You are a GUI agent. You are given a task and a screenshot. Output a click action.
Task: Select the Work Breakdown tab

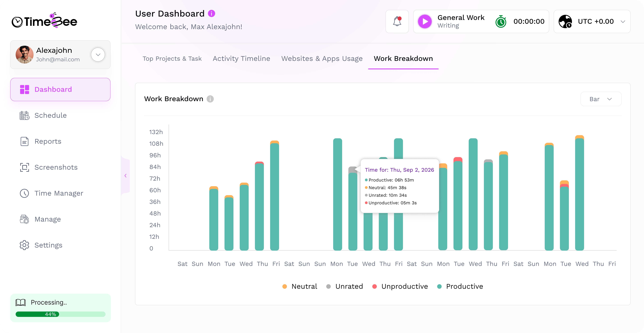pyautogui.click(x=403, y=59)
